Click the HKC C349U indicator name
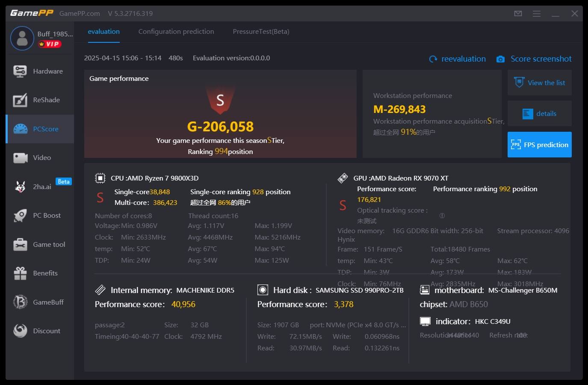This screenshot has width=588, height=385. (x=493, y=322)
